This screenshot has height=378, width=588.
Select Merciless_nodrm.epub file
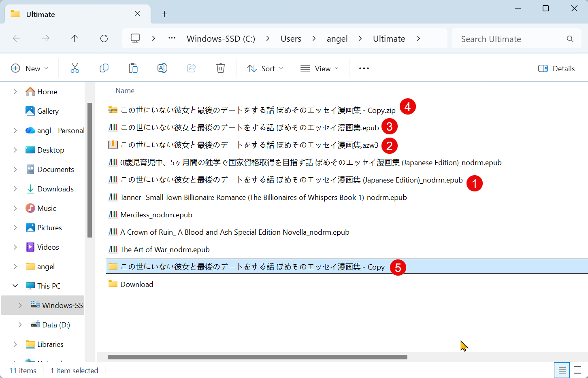(x=156, y=215)
